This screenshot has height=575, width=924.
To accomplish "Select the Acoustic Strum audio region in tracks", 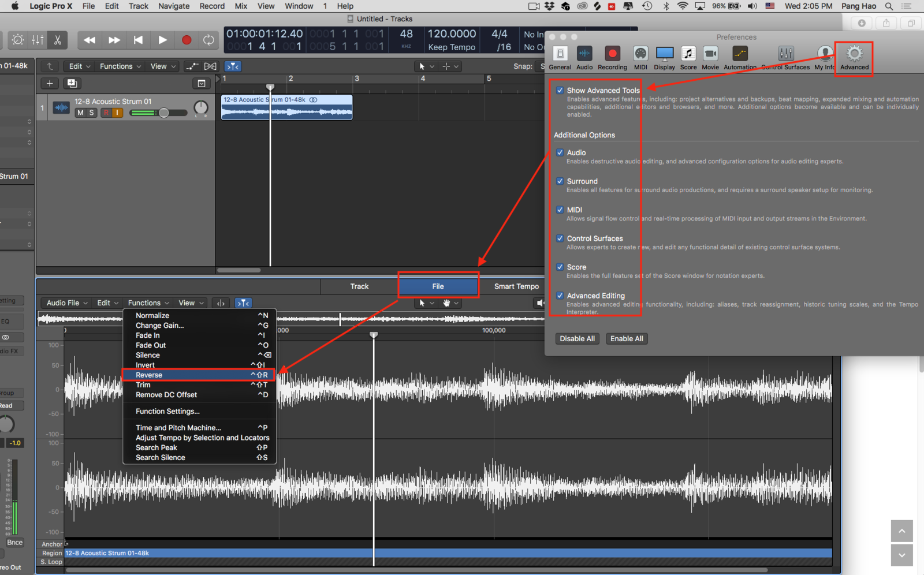I will pyautogui.click(x=286, y=107).
